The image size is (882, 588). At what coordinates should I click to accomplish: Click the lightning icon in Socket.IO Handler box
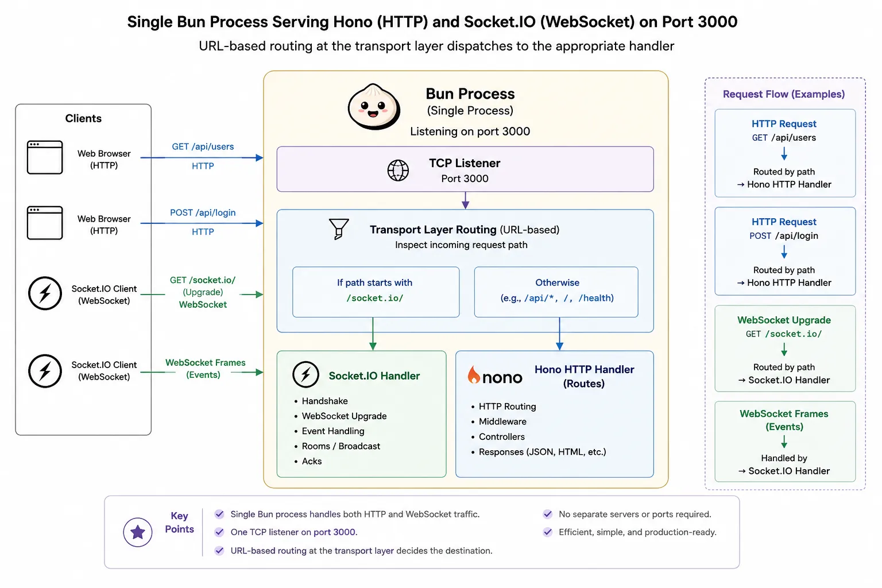point(305,375)
